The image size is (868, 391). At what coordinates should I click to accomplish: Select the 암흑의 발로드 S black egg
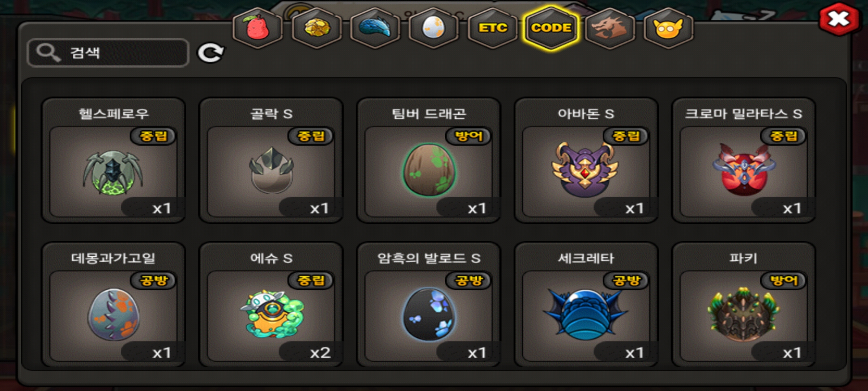coord(429,304)
